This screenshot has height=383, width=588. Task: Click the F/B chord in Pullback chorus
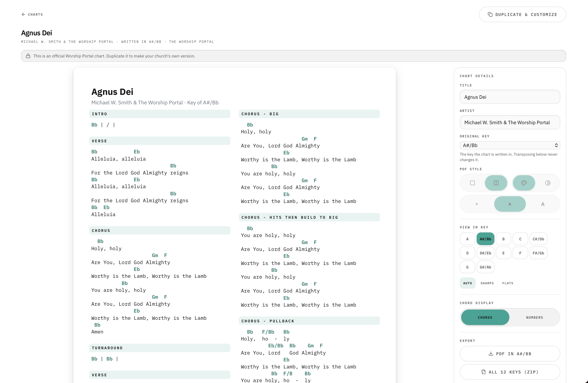pos(288,374)
